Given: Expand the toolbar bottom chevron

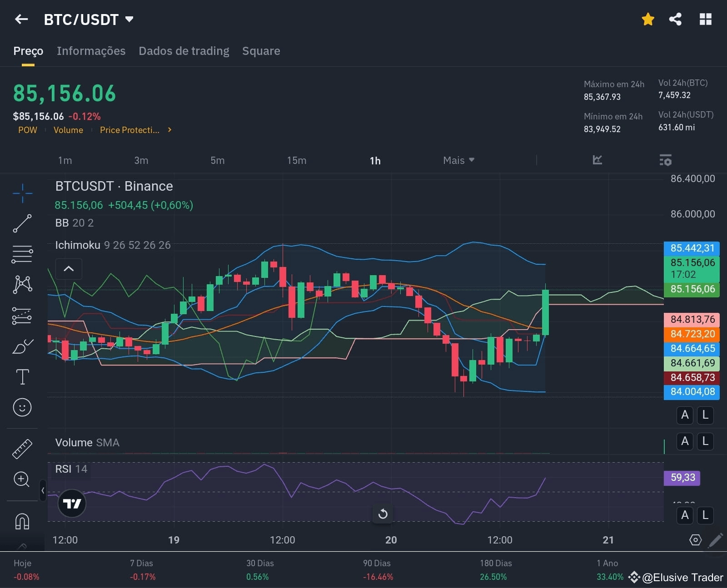Looking at the screenshot, I should (x=22, y=546).
